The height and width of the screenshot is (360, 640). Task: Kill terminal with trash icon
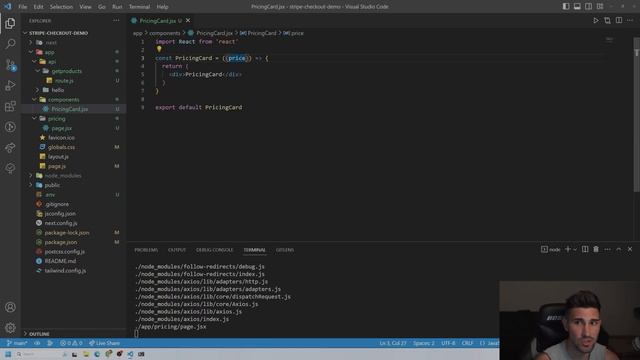tap(596, 249)
